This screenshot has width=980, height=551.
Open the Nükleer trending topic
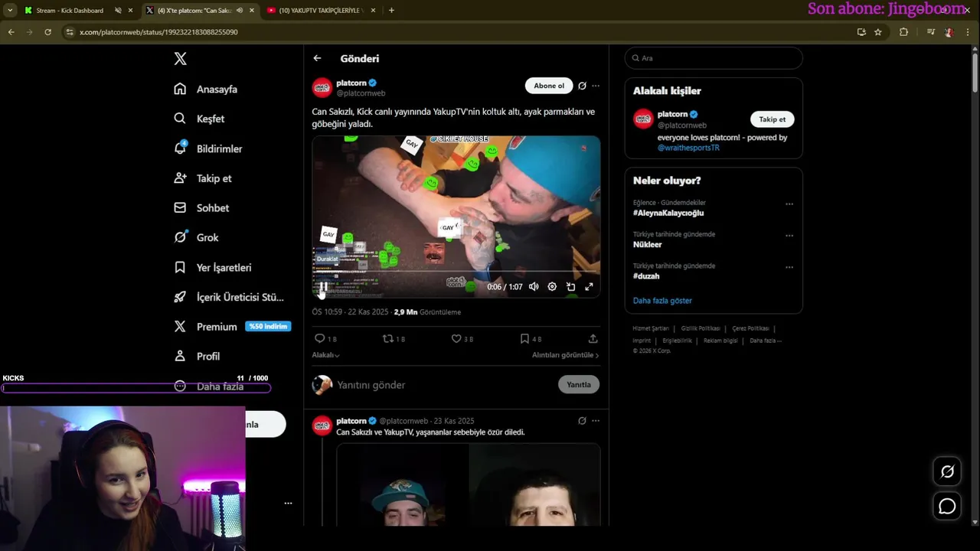pos(647,245)
